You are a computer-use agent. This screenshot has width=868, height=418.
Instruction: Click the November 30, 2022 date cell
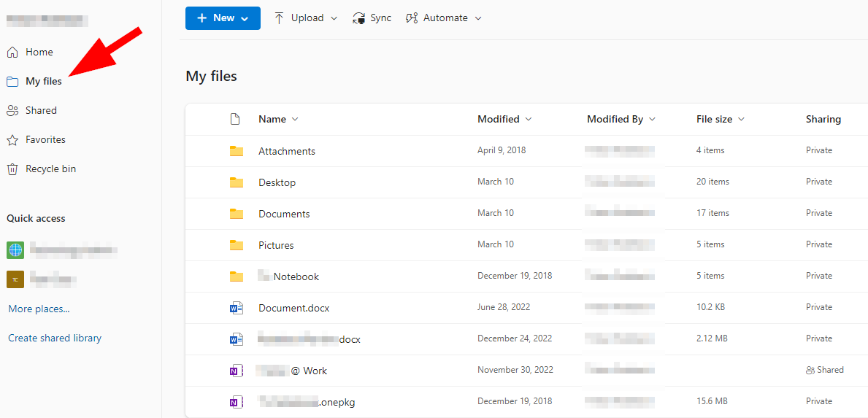click(516, 370)
